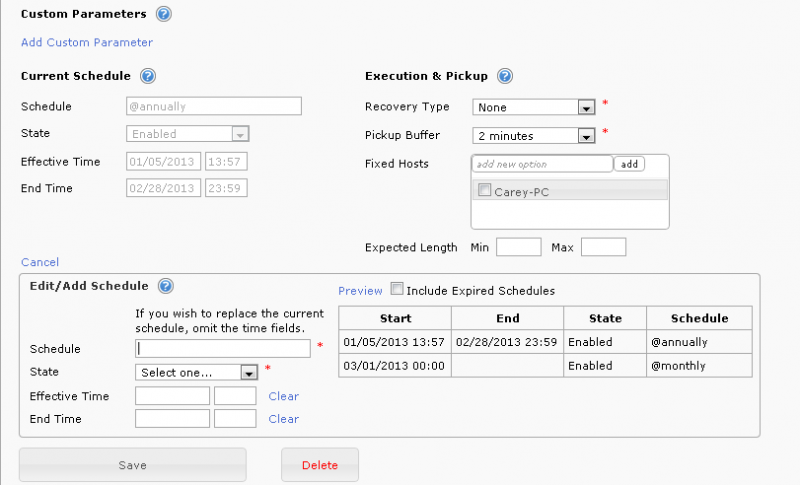The height and width of the screenshot is (485, 800).
Task: Focus the add new option field
Action: (x=542, y=164)
